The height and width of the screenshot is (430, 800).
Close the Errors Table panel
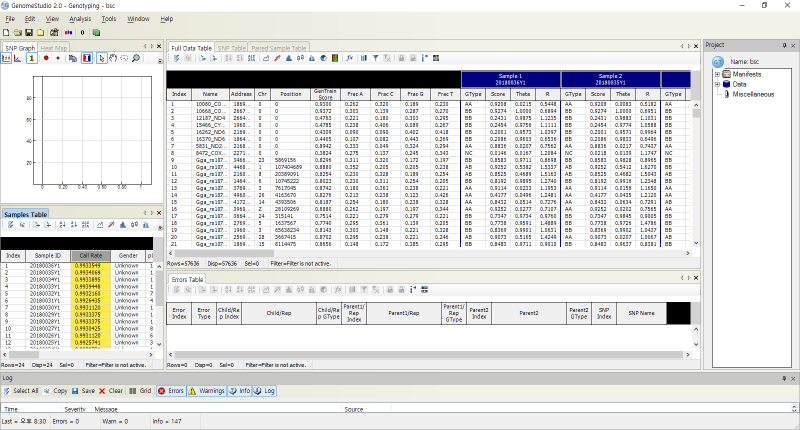[695, 278]
